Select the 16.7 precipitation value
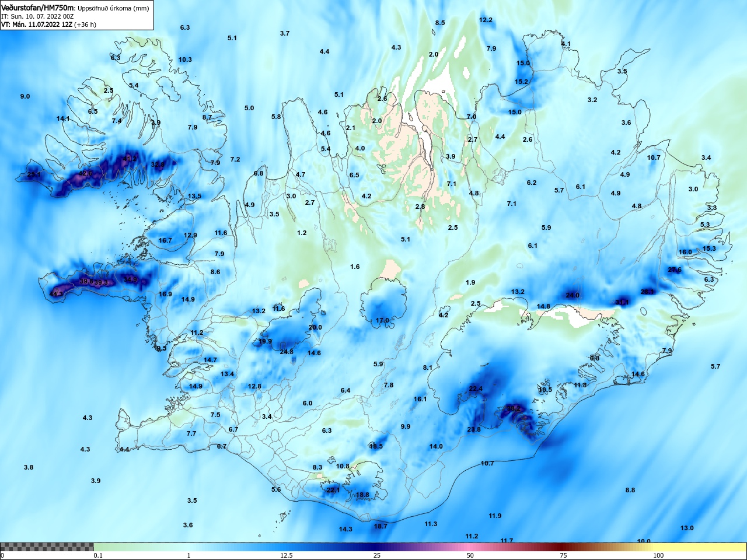 pos(165,240)
